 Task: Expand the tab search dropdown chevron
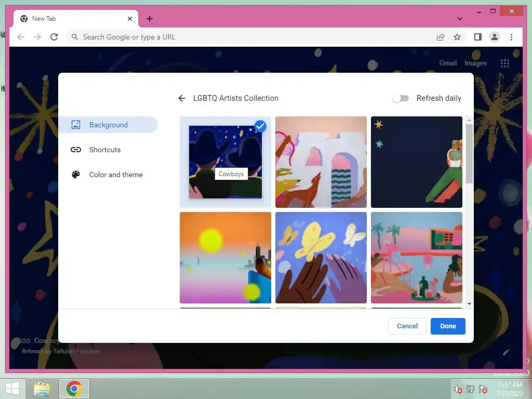pyautogui.click(x=460, y=19)
